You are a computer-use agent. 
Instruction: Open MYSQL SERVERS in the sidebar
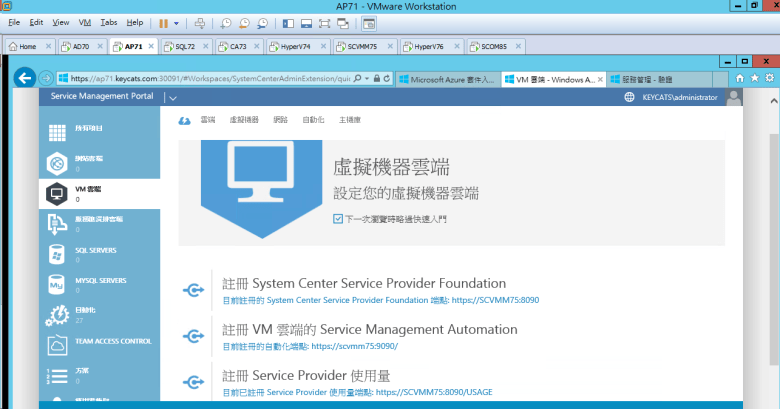100,281
